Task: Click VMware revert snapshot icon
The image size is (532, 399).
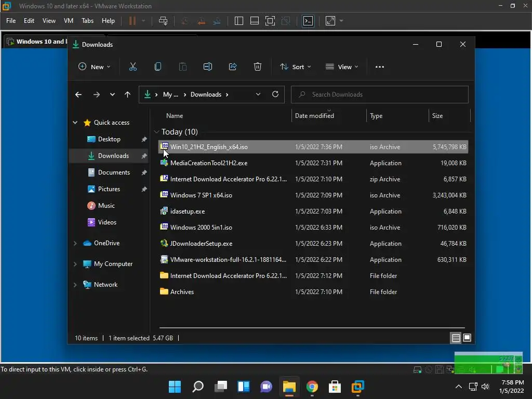Action: point(201,21)
